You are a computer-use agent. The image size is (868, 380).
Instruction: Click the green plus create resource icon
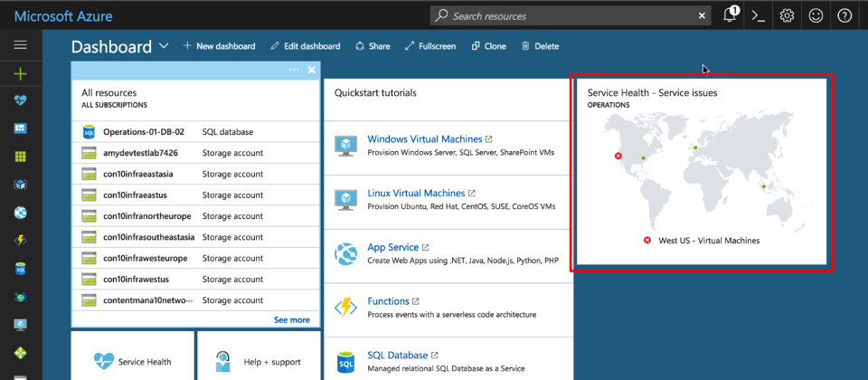pyautogui.click(x=21, y=73)
